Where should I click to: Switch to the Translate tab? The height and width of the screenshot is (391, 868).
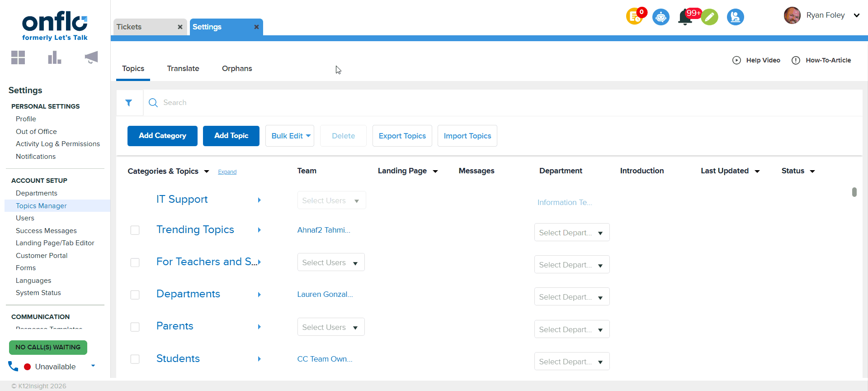point(183,68)
